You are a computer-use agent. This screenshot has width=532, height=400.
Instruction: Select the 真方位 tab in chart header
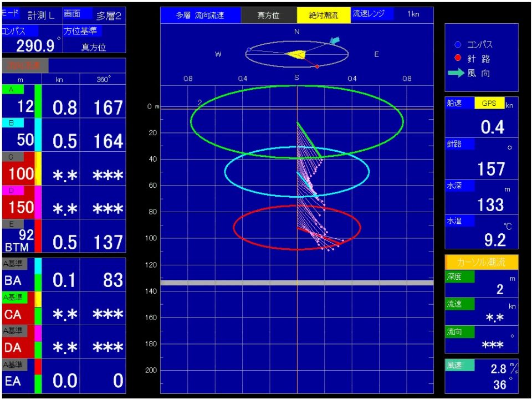click(268, 16)
